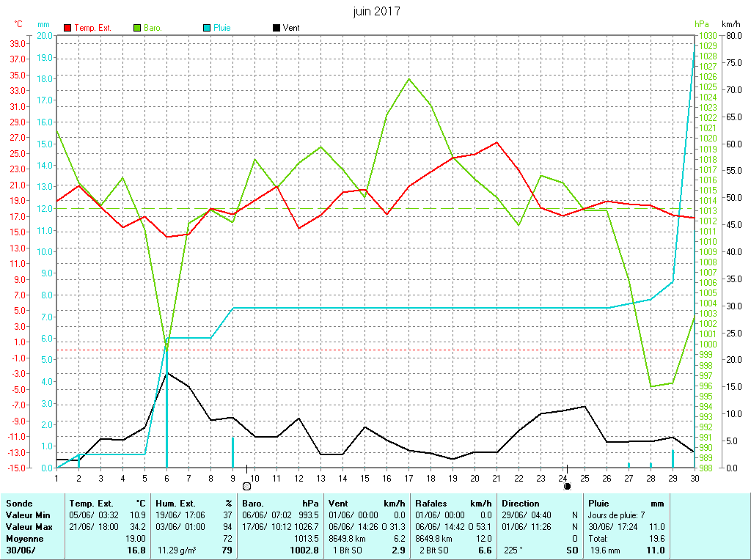
Task: Click the 'juin 2017' chart title
Action: [x=375, y=12]
